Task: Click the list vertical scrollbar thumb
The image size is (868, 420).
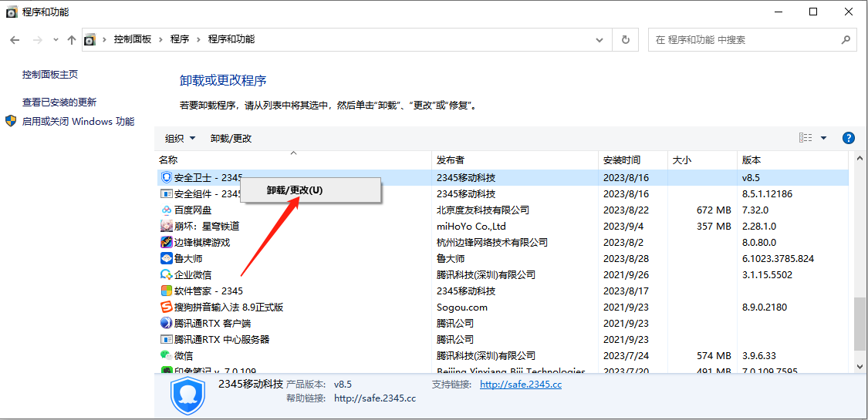Action: [x=860, y=323]
